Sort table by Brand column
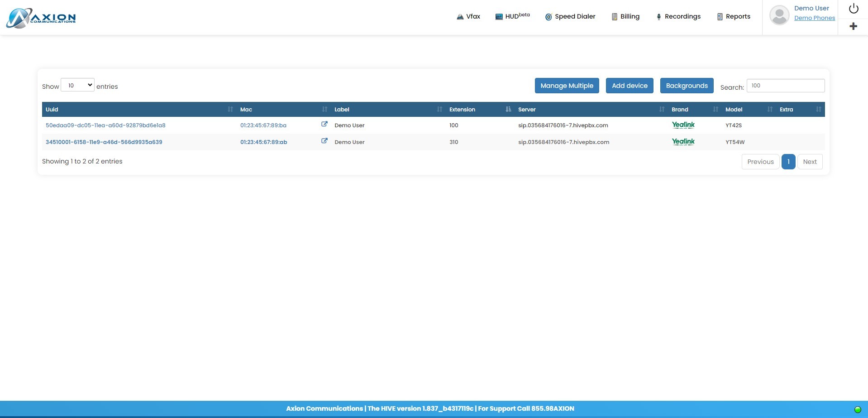868x418 pixels. pos(695,109)
